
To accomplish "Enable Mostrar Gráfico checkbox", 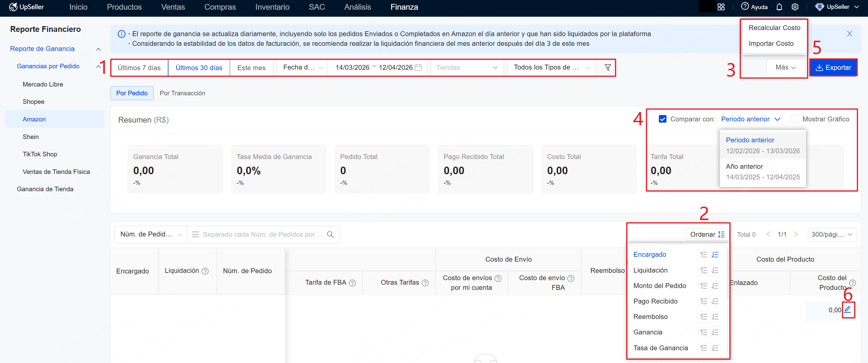I will 794,119.
